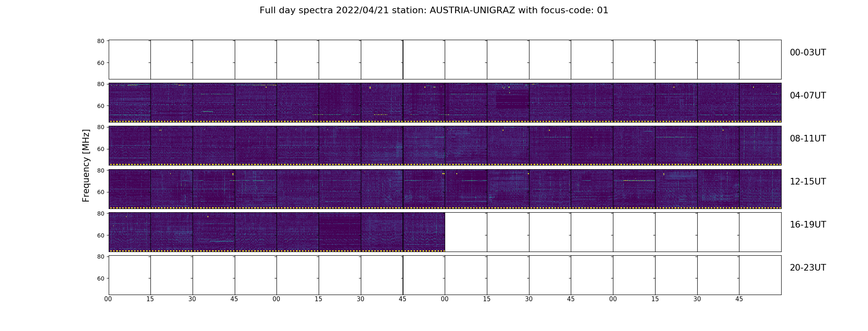The image size is (868, 331).
Task: Click the 80 tick of the 20-23UT row
Action: 100,256
